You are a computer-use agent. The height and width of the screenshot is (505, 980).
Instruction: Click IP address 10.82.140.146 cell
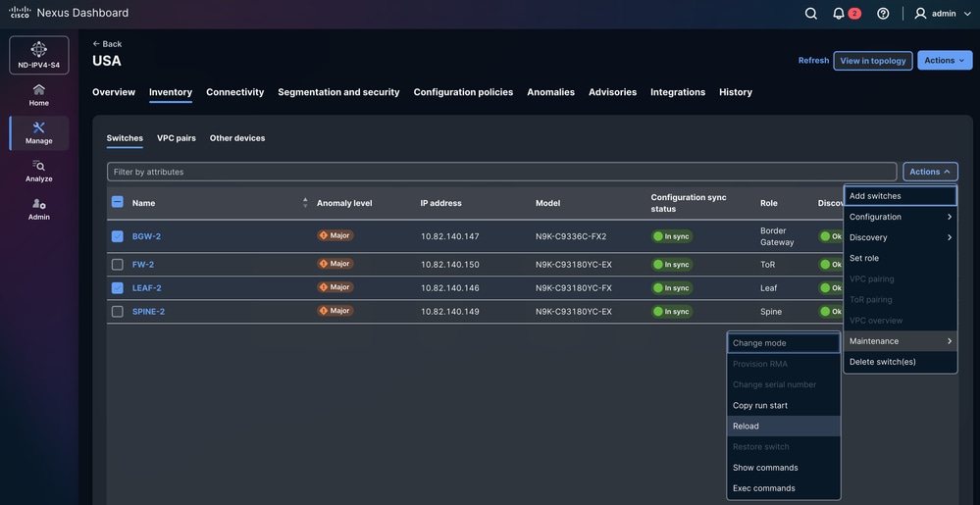450,288
